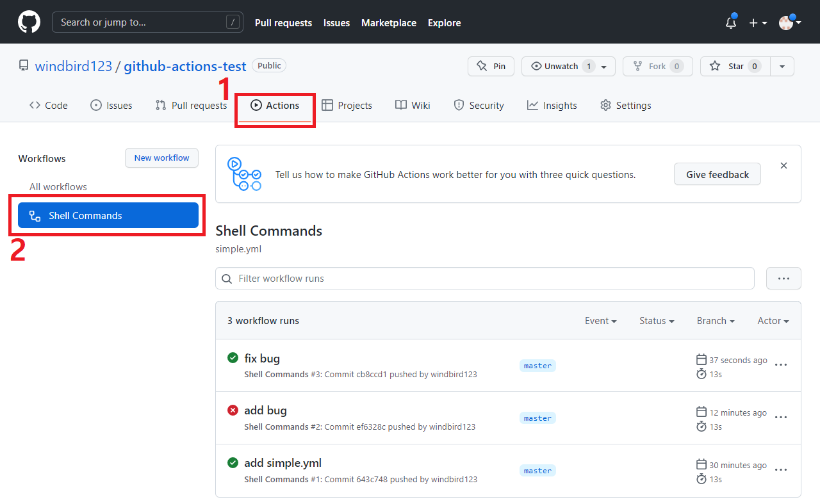
Task: Dismiss the feedback banner
Action: click(x=783, y=165)
